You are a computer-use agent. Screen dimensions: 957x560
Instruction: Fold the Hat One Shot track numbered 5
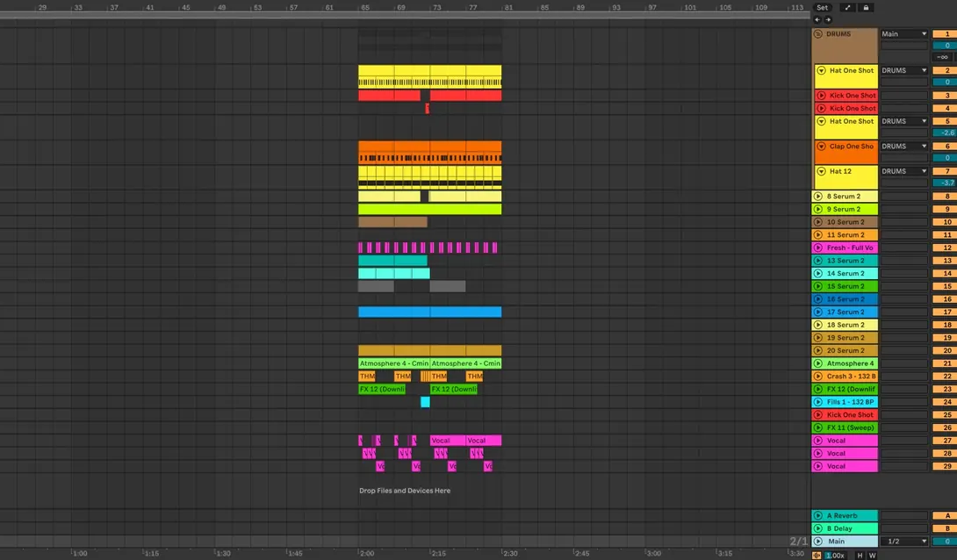point(822,121)
